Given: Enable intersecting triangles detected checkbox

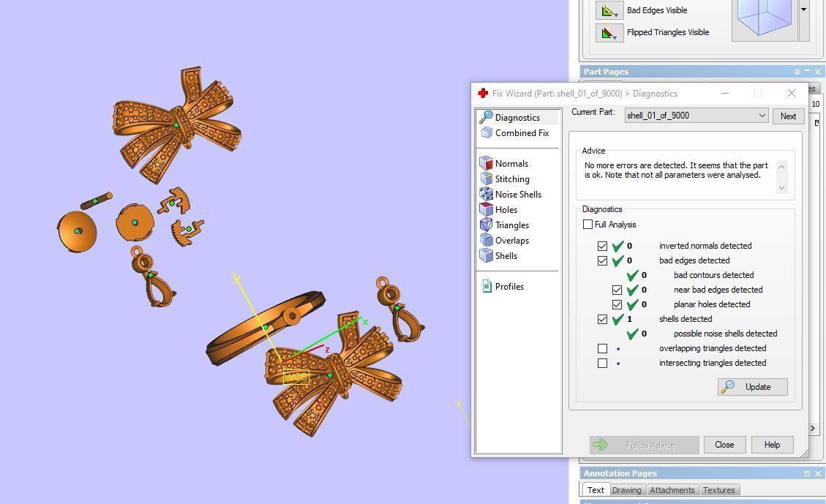Looking at the screenshot, I should tap(603, 364).
